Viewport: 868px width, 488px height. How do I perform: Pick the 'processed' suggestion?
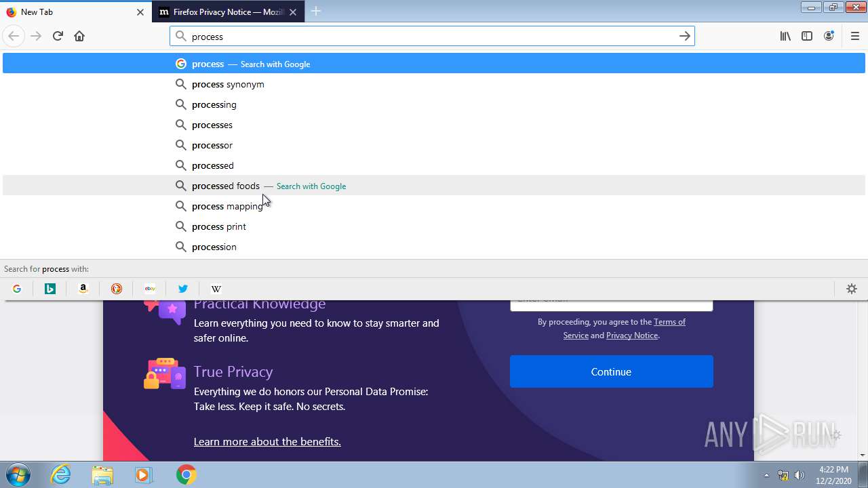point(434,165)
